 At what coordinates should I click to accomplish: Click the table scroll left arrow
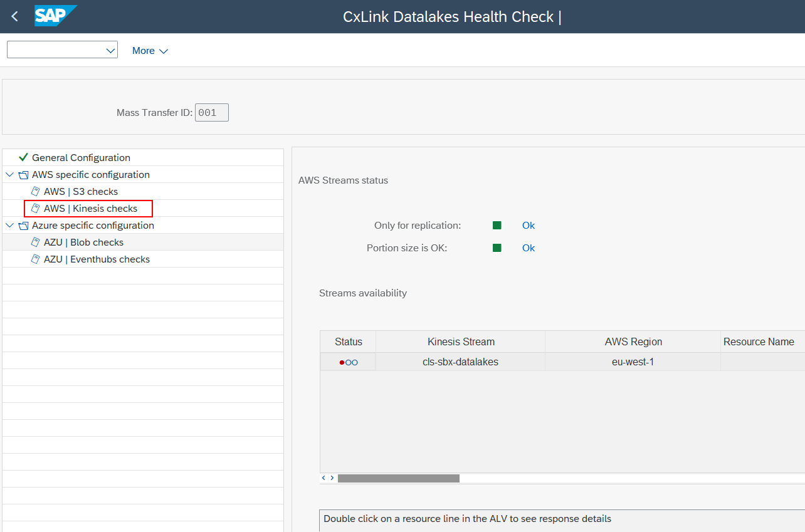(324, 478)
